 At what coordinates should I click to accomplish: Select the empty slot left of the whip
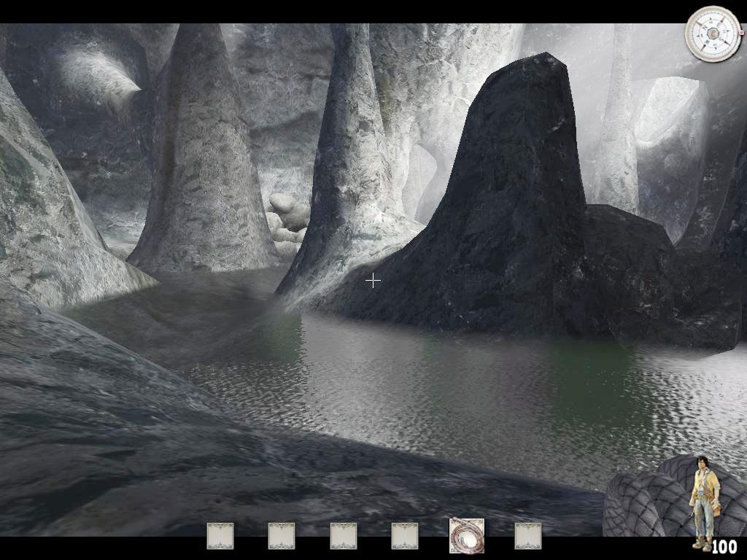click(x=405, y=536)
